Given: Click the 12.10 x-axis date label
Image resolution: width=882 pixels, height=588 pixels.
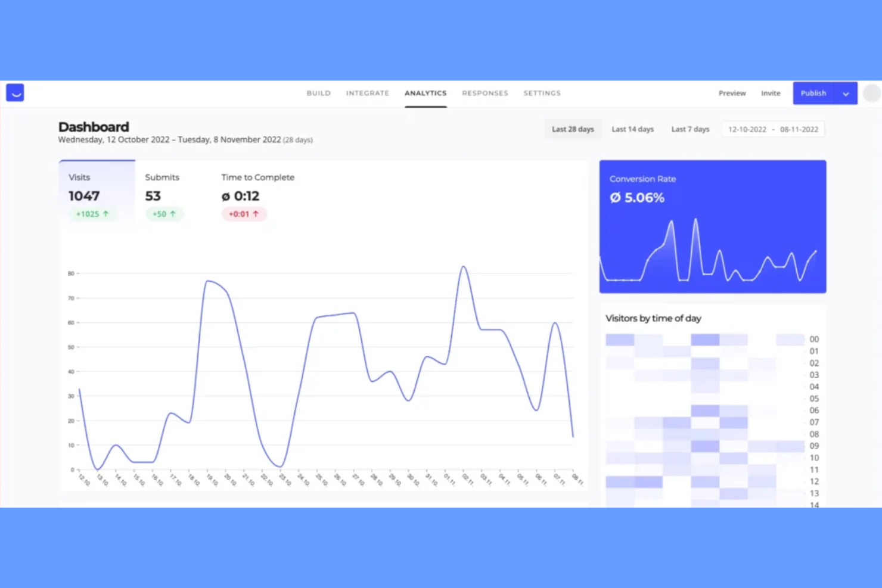Looking at the screenshot, I should pyautogui.click(x=85, y=480).
